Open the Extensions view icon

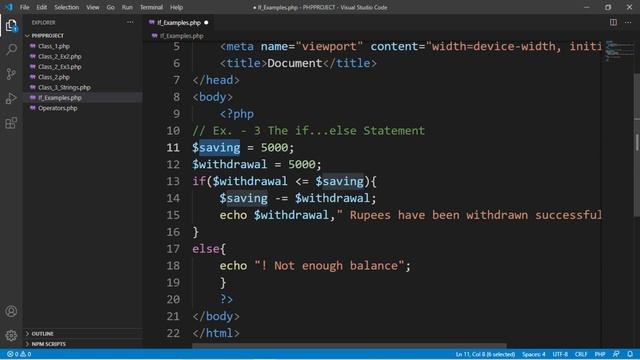pyautogui.click(x=11, y=123)
